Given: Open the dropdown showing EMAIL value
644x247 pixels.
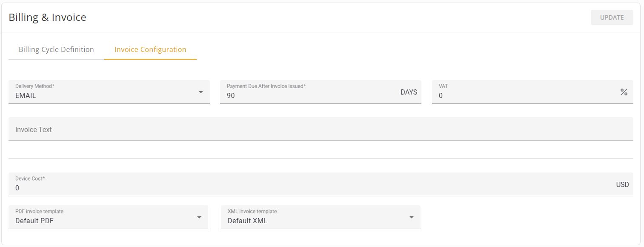Looking at the screenshot, I should coord(102,95).
